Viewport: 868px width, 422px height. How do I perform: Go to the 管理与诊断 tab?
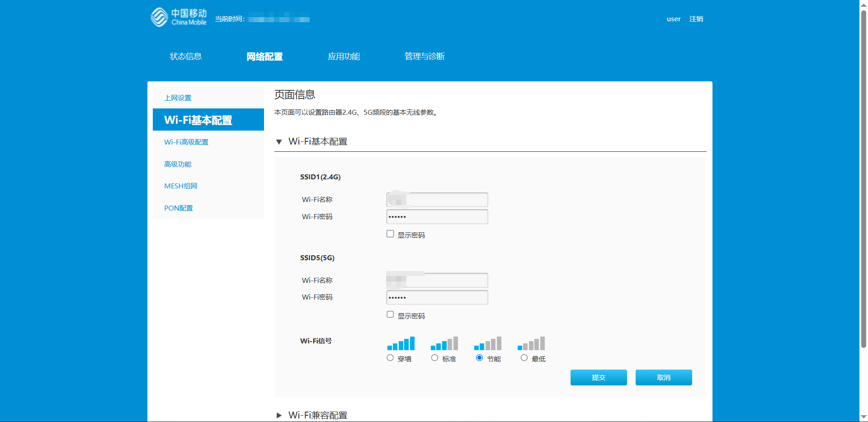point(425,56)
